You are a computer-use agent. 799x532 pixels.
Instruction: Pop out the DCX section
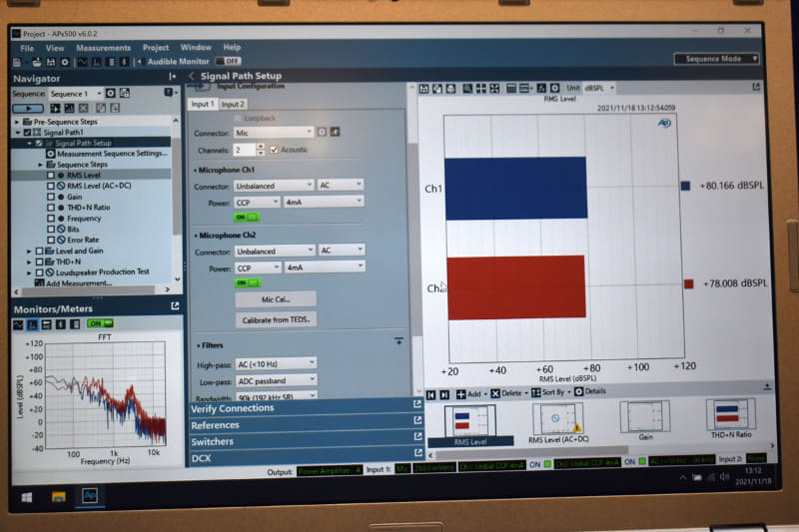418,452
